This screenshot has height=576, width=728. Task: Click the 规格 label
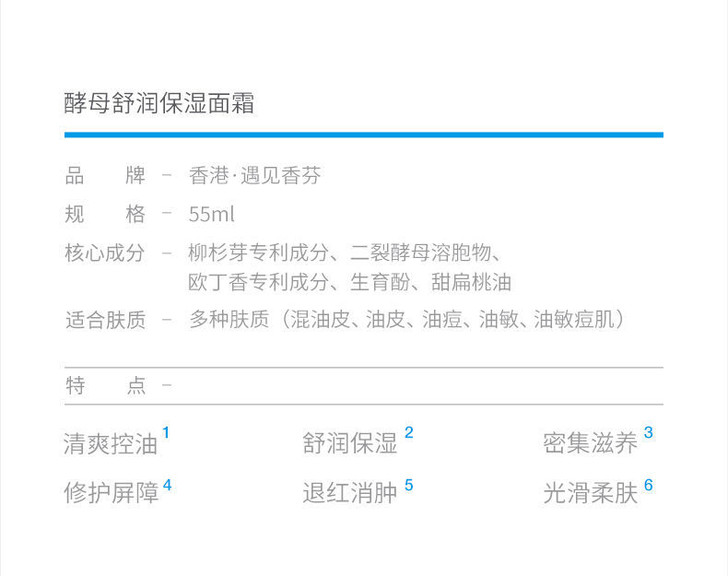tap(105, 215)
